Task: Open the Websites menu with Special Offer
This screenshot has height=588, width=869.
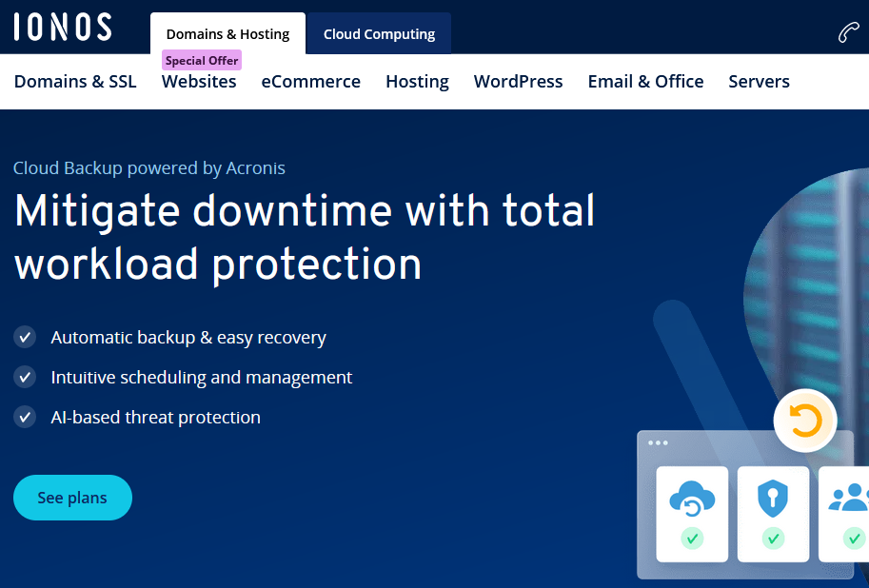Action: pyautogui.click(x=199, y=82)
